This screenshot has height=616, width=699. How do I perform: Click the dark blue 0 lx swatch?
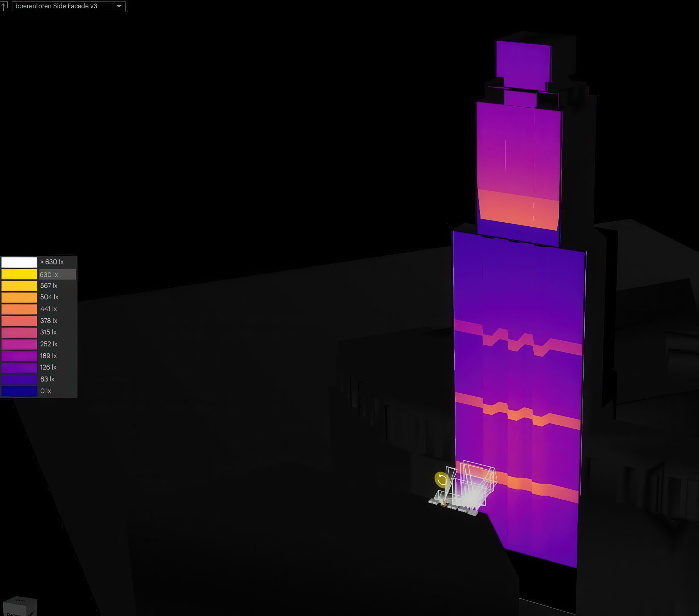[x=19, y=391]
